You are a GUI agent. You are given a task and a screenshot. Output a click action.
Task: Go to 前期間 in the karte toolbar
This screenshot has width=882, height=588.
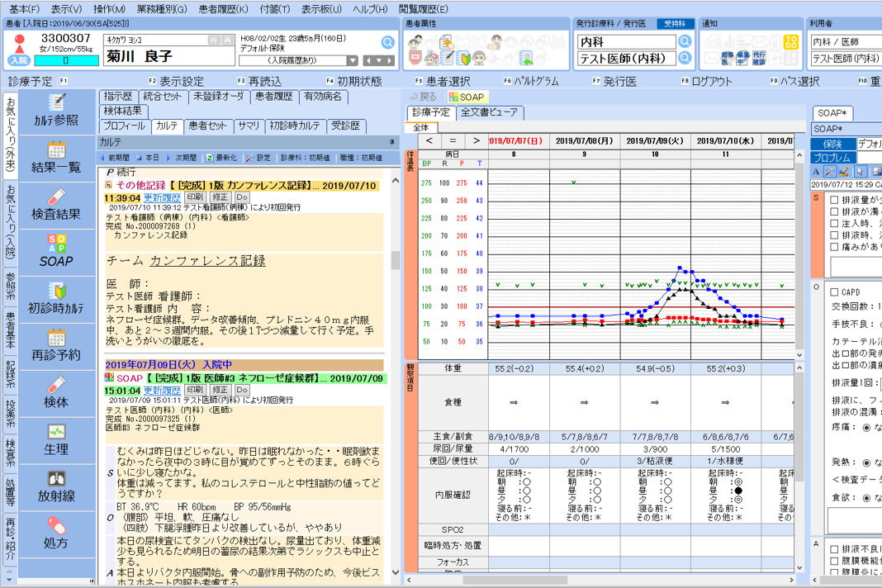click(x=115, y=158)
